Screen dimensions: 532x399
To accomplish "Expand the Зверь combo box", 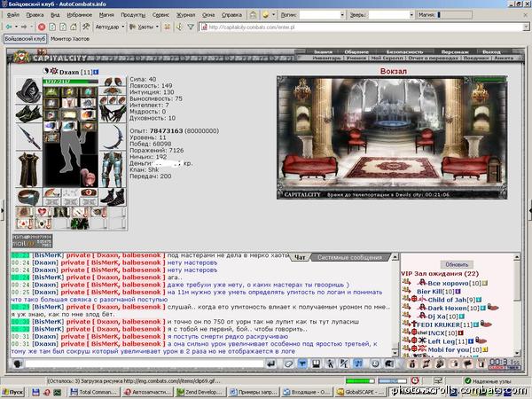I will (411, 15).
